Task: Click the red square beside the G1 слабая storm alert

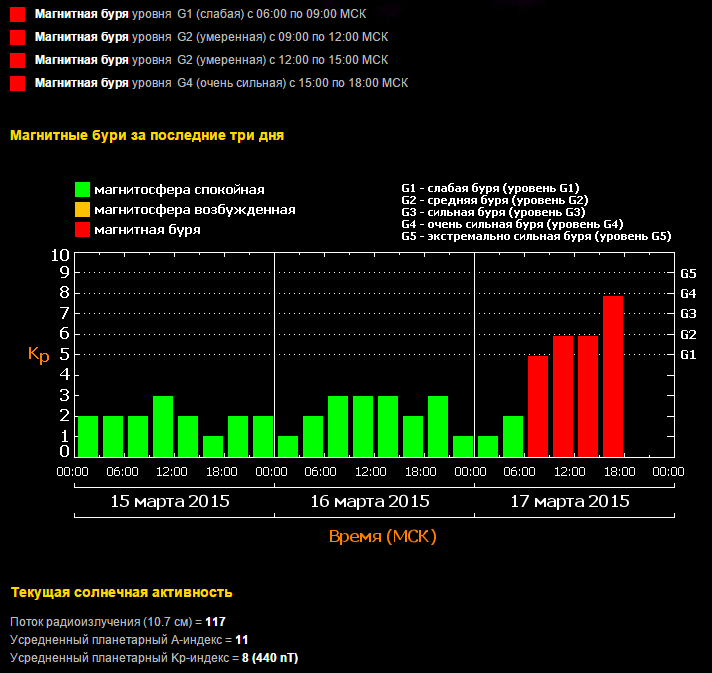Action: pyautogui.click(x=17, y=15)
